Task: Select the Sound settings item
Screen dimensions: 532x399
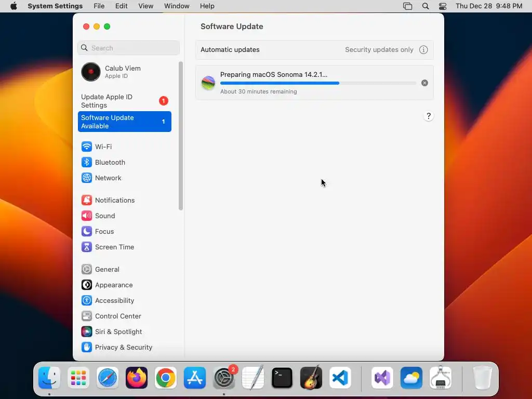Action: coord(124,216)
